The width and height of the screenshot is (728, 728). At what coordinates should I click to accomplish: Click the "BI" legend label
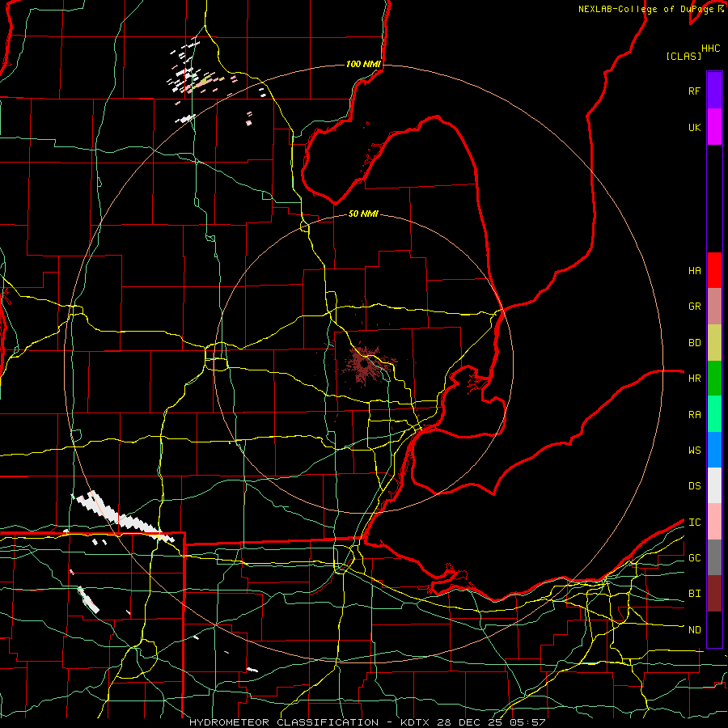(x=694, y=594)
